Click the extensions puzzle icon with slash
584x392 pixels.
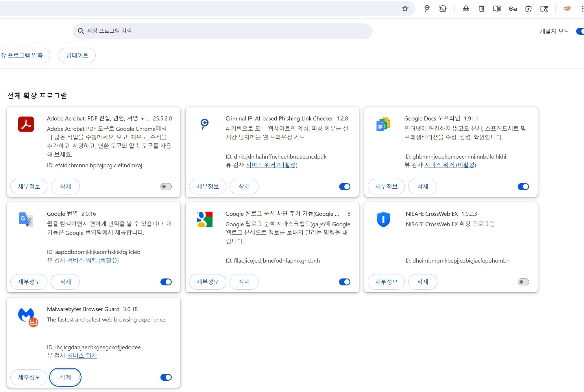(443, 9)
